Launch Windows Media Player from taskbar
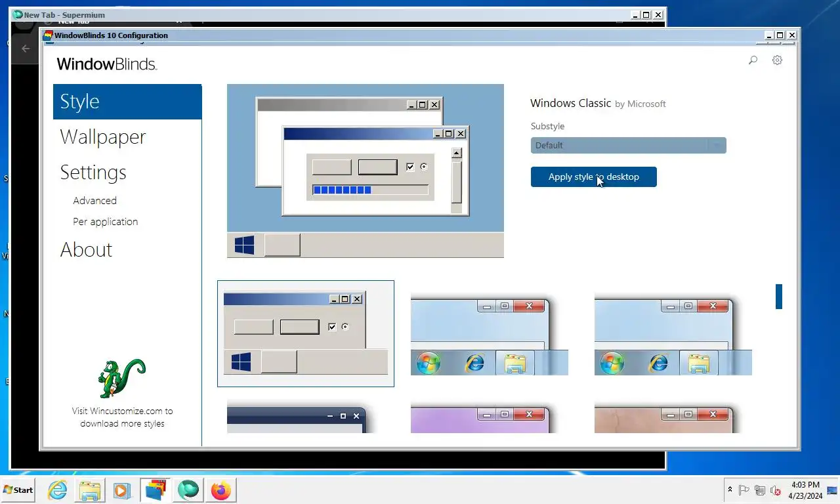The image size is (840, 504). (x=121, y=490)
